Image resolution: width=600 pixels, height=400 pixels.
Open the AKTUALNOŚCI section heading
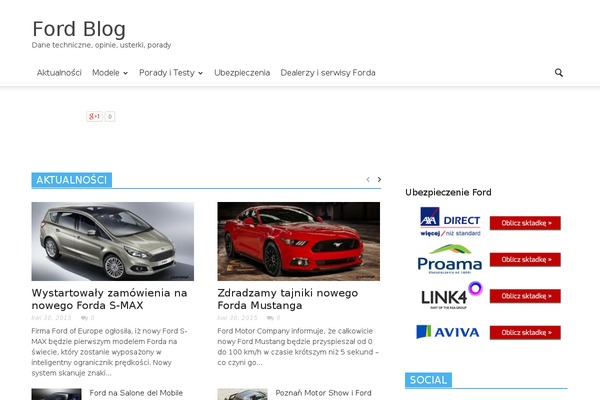tap(72, 180)
